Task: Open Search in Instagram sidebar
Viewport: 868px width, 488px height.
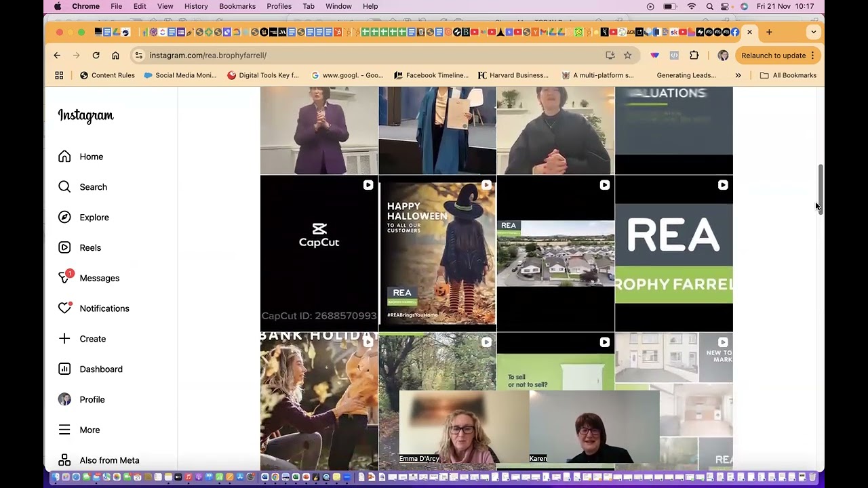Action: tap(82, 187)
